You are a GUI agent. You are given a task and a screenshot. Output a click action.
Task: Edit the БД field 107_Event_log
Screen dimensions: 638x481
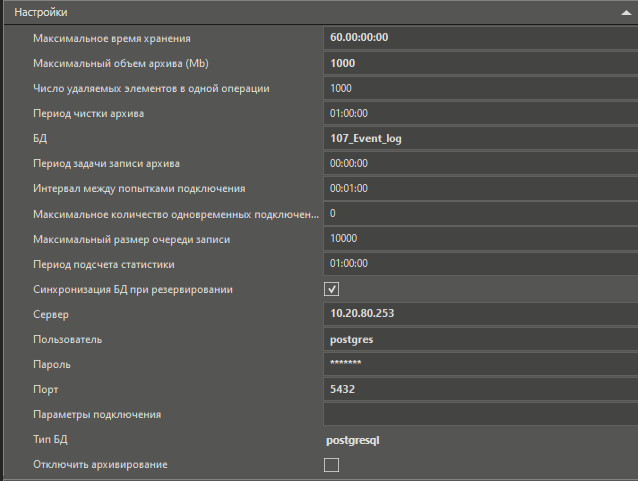tap(481, 138)
